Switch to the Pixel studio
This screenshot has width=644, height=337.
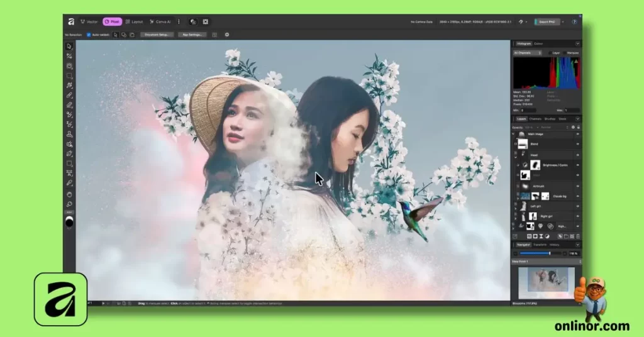(x=112, y=22)
